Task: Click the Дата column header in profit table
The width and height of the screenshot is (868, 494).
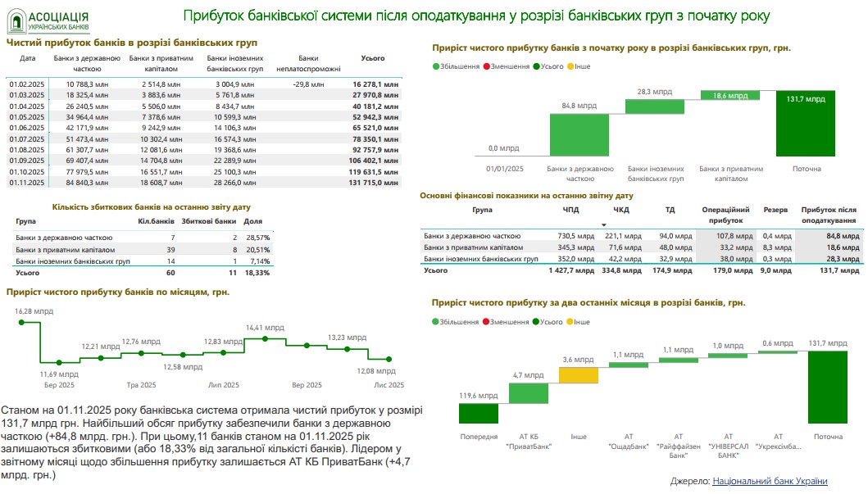Action: click(28, 59)
